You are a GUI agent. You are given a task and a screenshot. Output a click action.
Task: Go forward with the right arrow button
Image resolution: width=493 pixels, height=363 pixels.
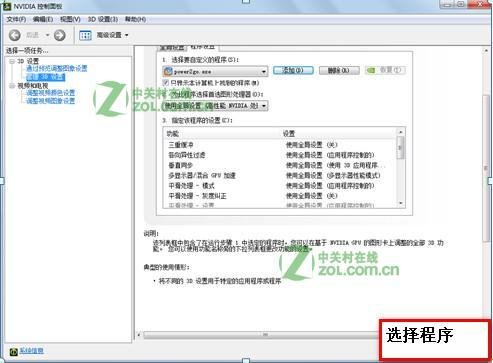[60, 35]
